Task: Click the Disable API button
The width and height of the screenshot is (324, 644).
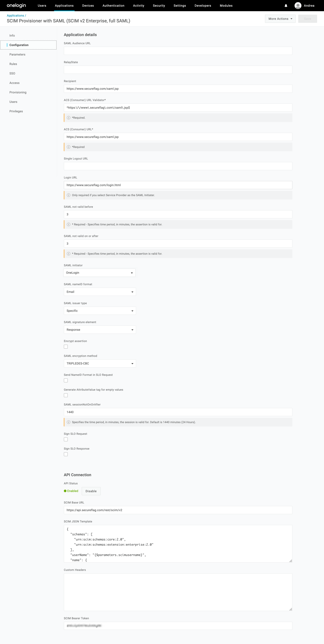Action: coord(91,491)
